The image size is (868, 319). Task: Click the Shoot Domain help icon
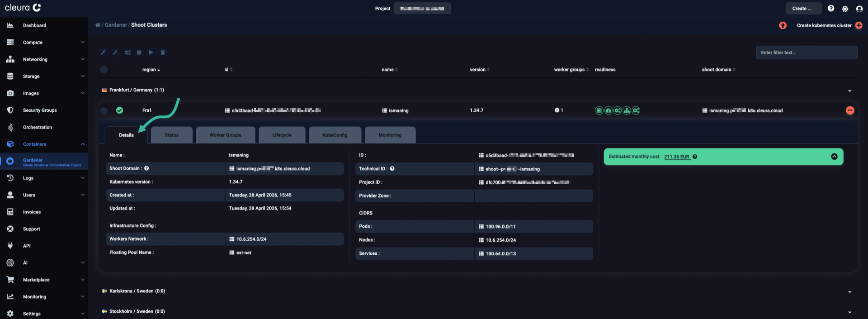pyautogui.click(x=146, y=168)
